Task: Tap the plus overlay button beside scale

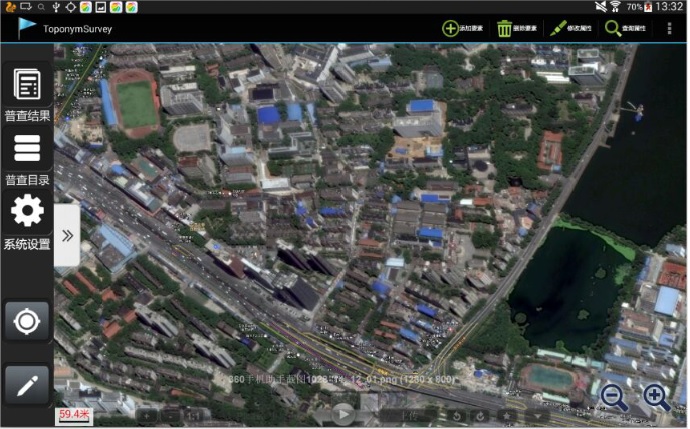Action: pos(147,416)
